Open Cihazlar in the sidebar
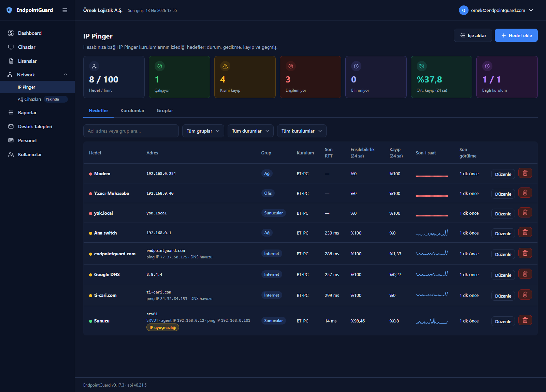 tap(38, 47)
